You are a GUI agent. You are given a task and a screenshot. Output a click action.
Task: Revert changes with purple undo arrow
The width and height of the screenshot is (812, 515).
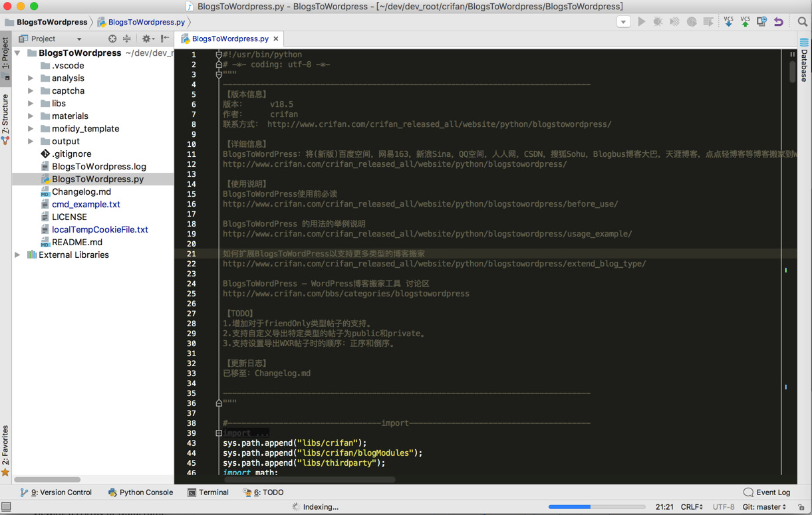(778, 22)
